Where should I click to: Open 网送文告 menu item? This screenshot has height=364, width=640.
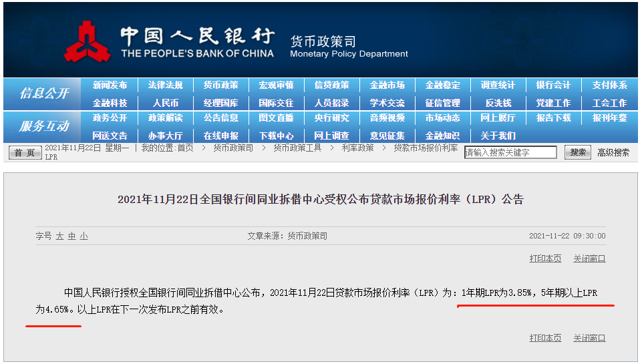[110, 136]
